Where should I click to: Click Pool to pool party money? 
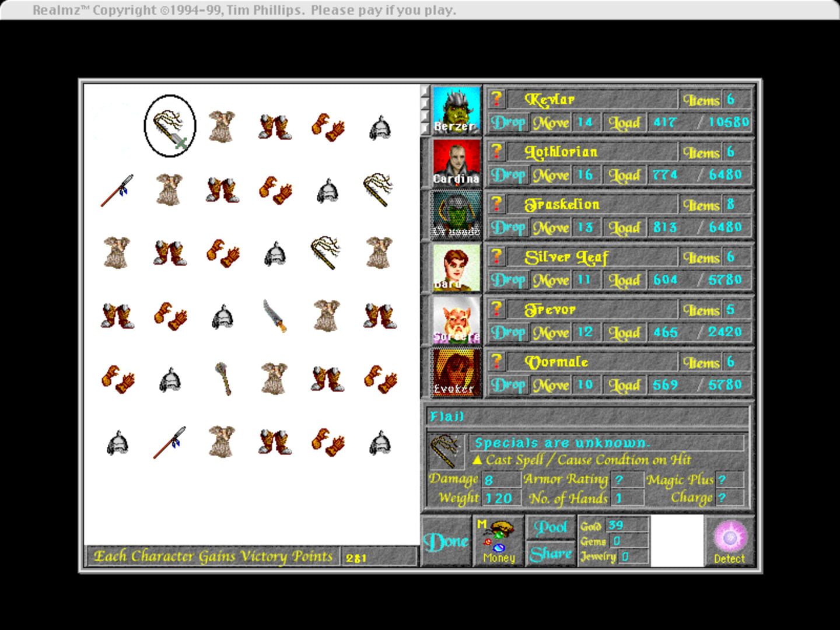549,527
